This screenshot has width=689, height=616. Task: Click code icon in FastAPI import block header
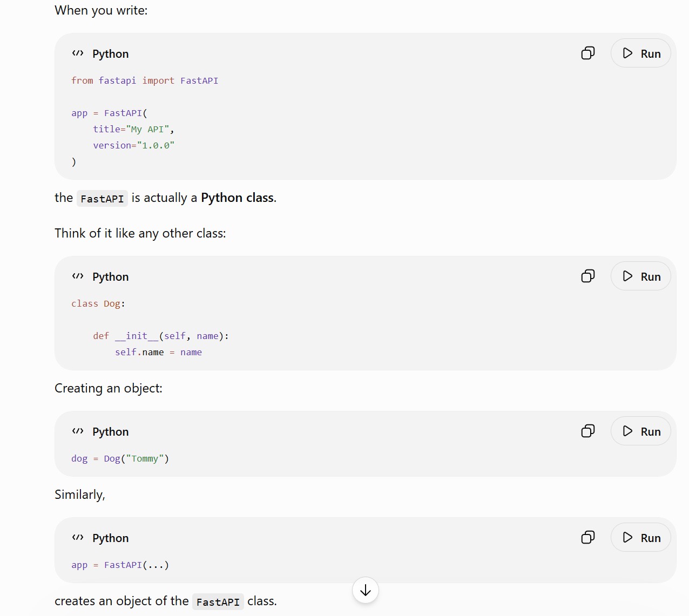78,53
